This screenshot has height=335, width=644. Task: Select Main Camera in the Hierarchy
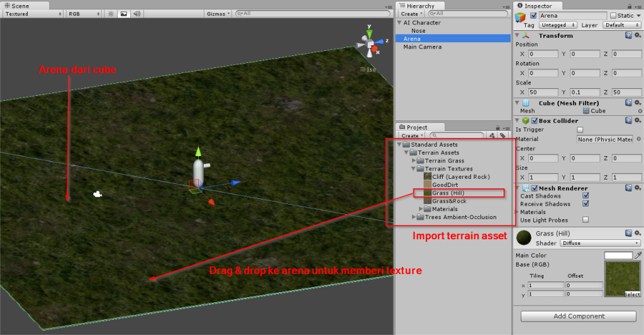tap(422, 47)
